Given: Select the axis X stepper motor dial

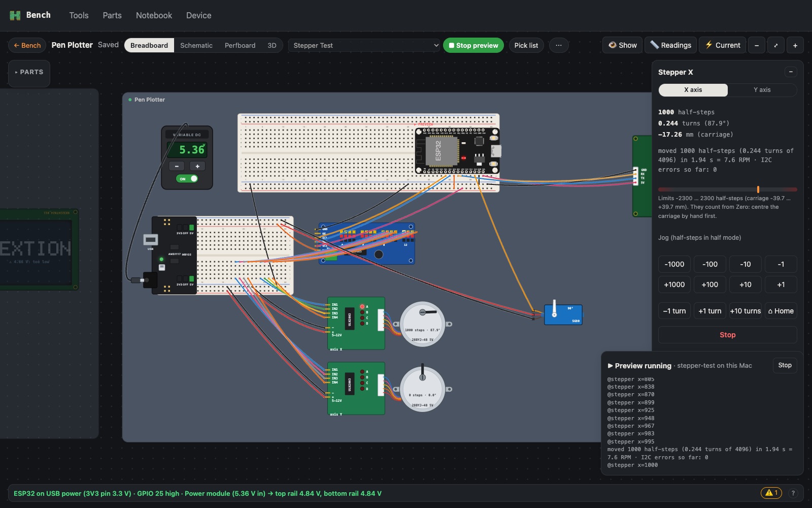Looking at the screenshot, I should [423, 325].
